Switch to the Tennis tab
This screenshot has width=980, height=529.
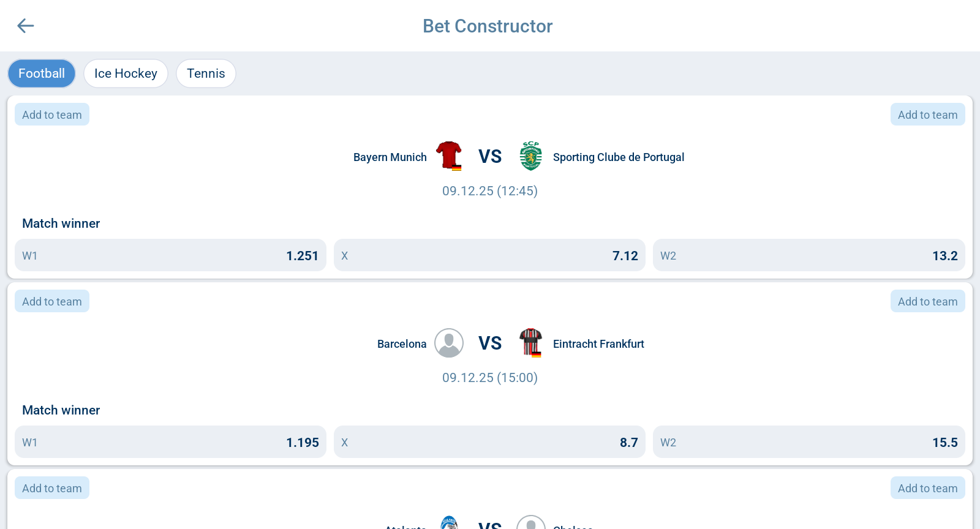pos(206,73)
